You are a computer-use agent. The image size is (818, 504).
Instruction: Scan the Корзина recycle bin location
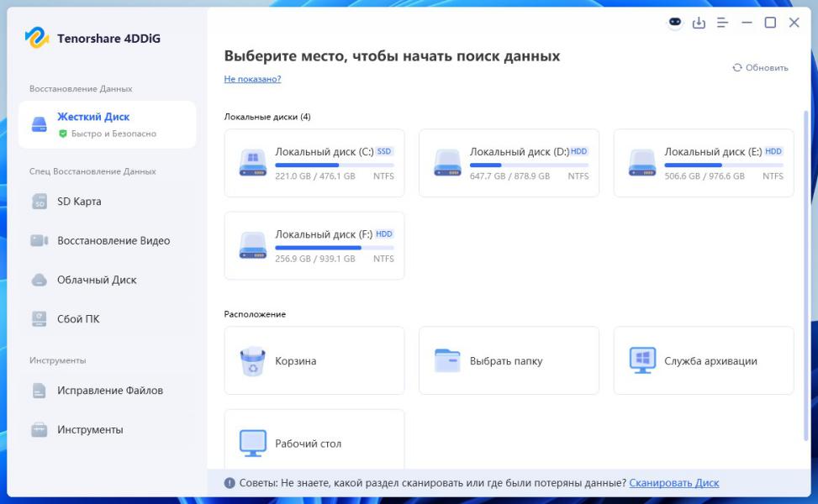tap(314, 360)
